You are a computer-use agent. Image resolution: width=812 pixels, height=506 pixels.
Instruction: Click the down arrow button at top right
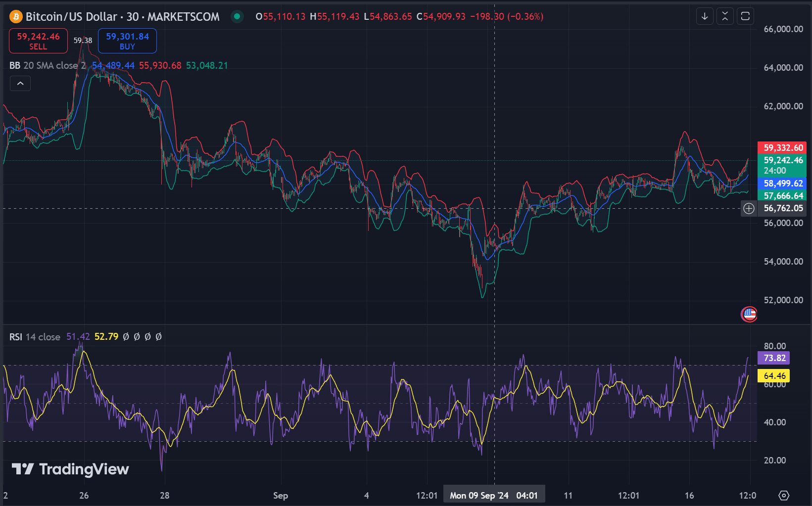[x=705, y=16]
